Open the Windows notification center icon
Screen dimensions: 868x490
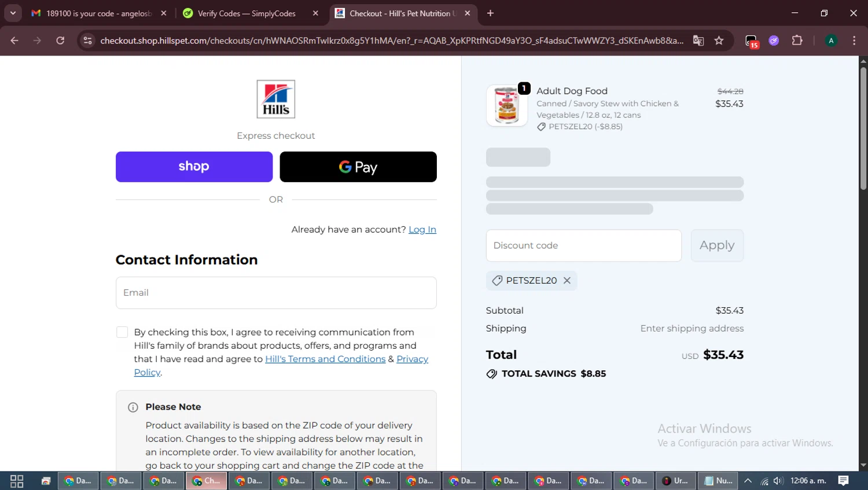click(844, 481)
